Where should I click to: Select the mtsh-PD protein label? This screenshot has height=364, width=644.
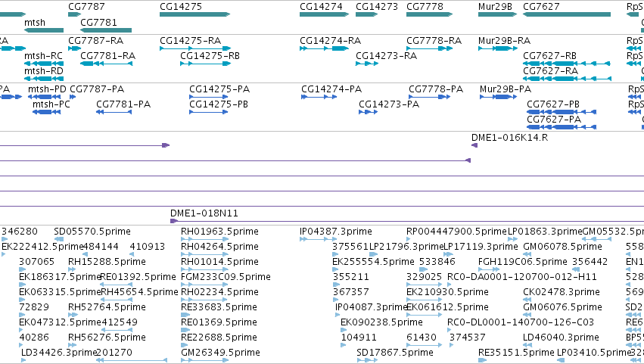47,89
